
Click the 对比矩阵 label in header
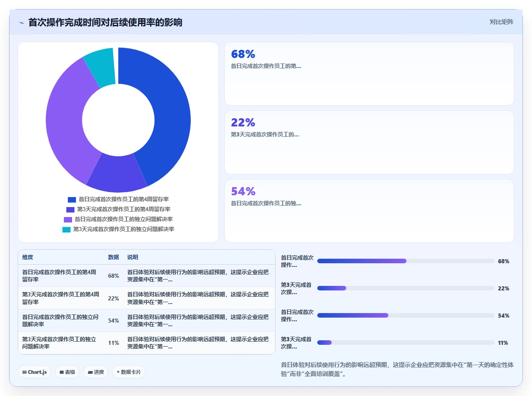pyautogui.click(x=501, y=22)
